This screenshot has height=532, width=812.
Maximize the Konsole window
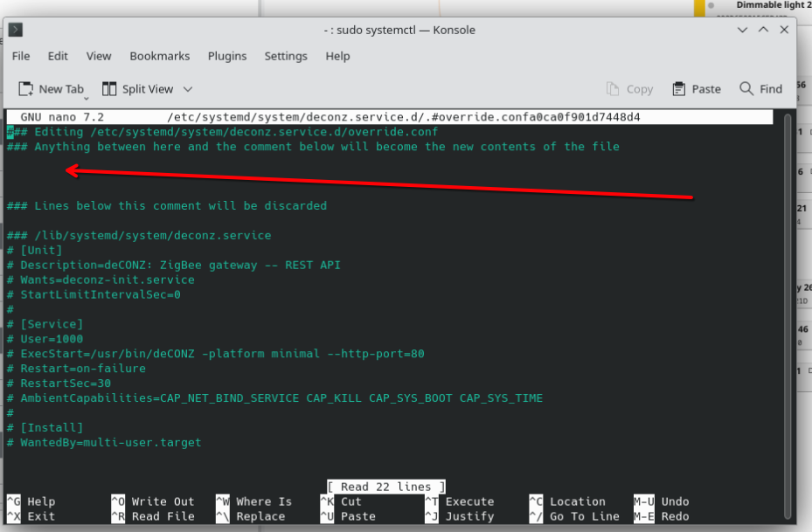[763, 30]
